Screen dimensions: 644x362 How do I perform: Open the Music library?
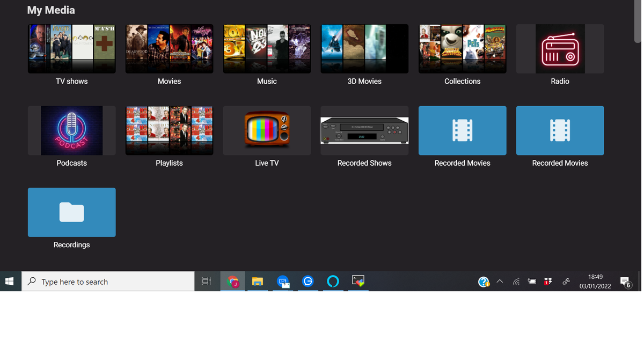click(267, 49)
